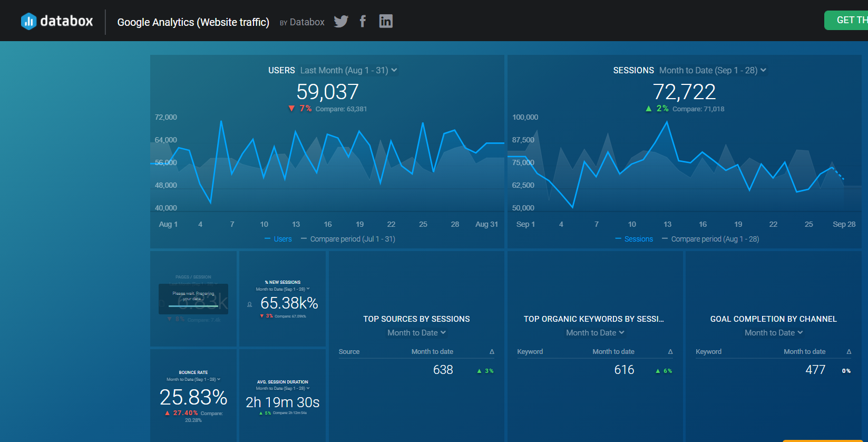This screenshot has height=442, width=868.
Task: Click the GOAL COMPLETION BY CHANNEL heading
Action: coord(774,319)
